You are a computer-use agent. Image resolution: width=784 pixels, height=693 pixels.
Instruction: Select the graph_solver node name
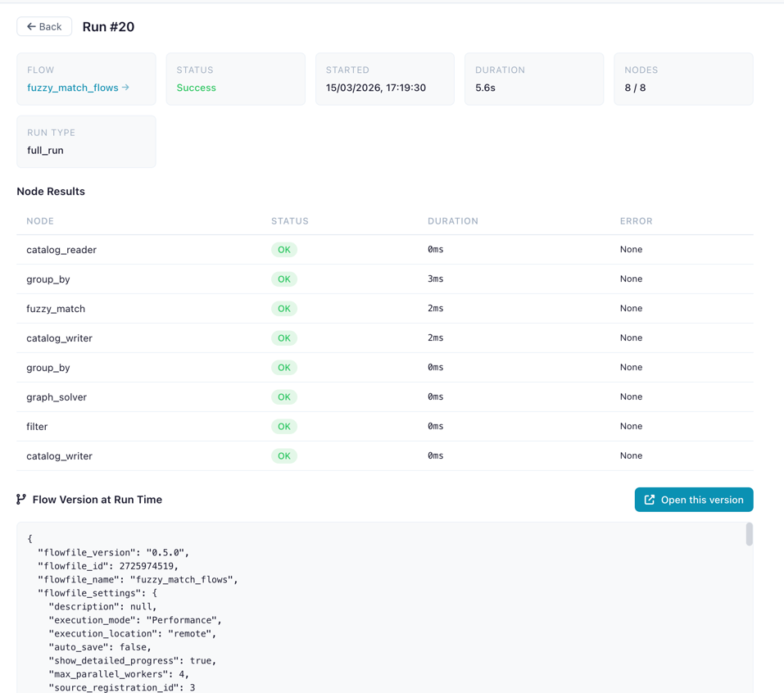57,397
